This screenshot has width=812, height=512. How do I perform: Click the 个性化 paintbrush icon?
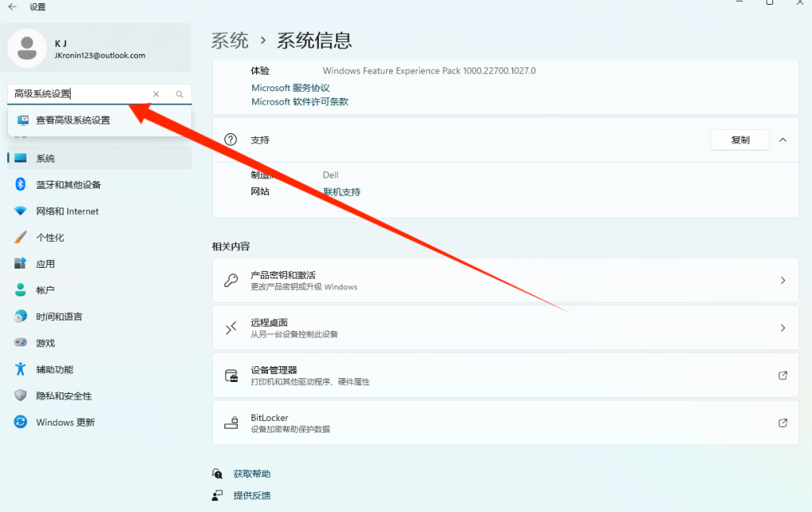click(21, 238)
